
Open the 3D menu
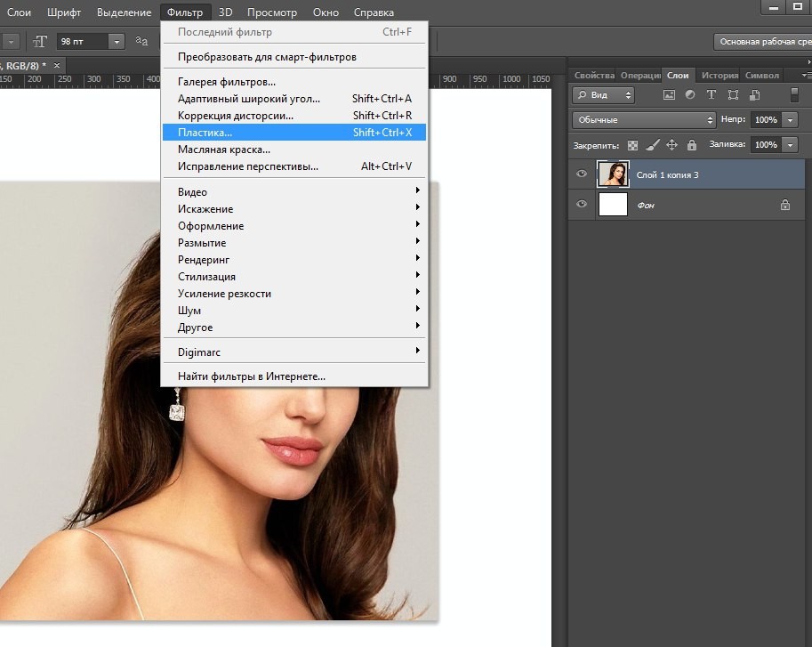click(x=225, y=12)
